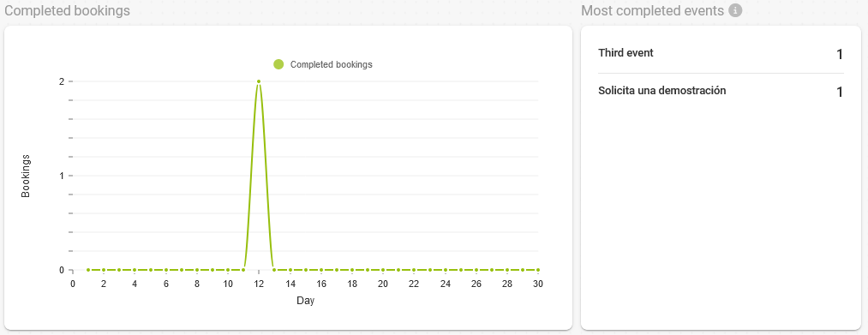Click the Most completed events heading

pyautogui.click(x=653, y=10)
